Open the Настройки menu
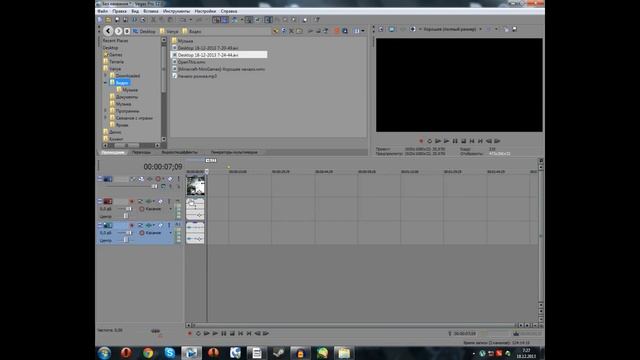 205,11
